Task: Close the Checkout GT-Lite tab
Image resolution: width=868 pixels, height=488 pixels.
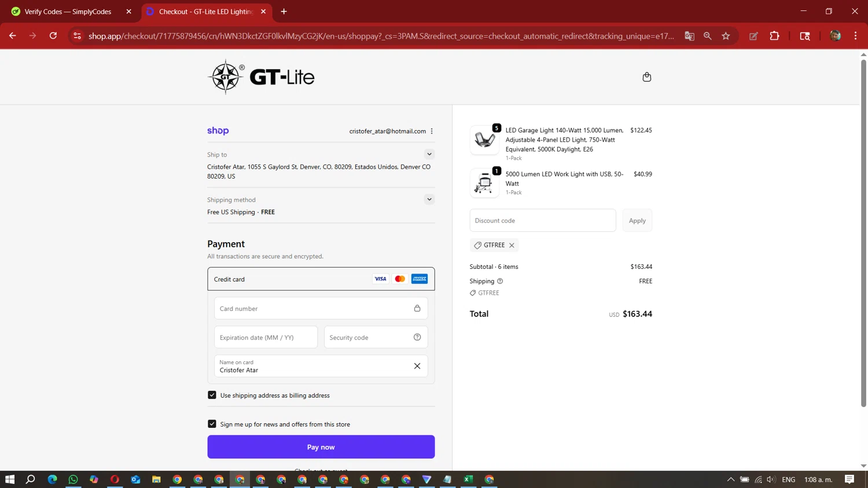Action: click(263, 12)
